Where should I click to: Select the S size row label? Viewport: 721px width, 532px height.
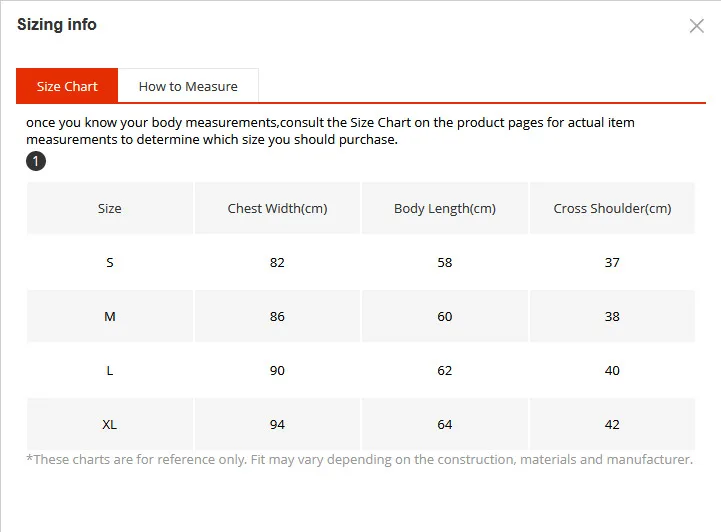click(x=109, y=263)
